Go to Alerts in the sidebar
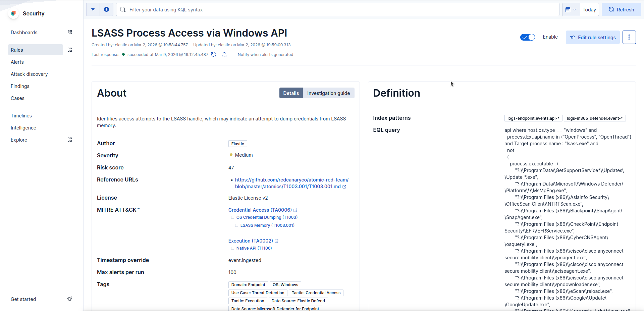This screenshot has width=644, height=311. (17, 62)
